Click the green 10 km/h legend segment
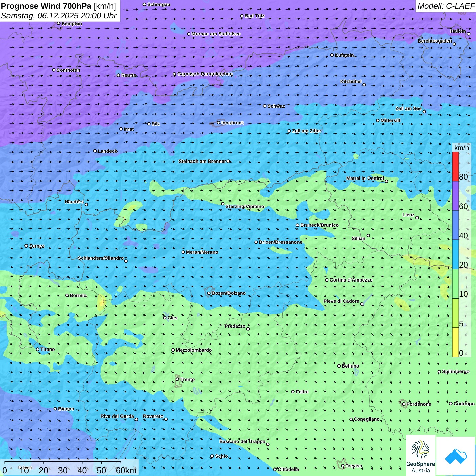 click(455, 284)
